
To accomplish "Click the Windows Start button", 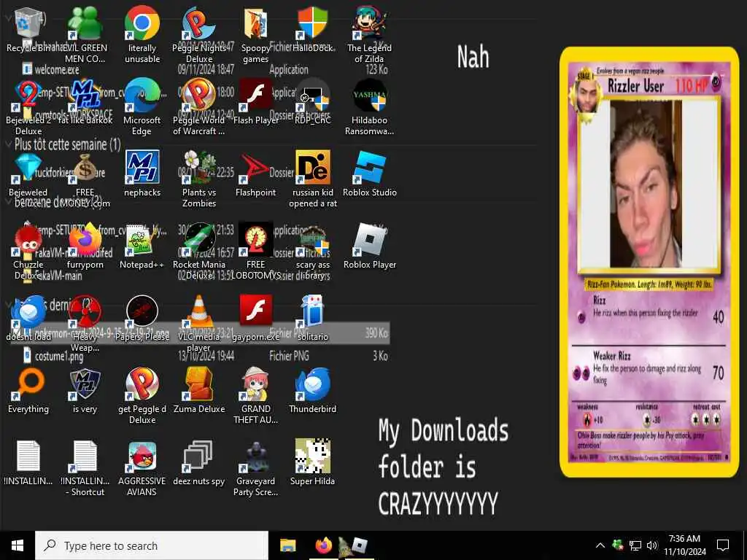I will [x=18, y=545].
